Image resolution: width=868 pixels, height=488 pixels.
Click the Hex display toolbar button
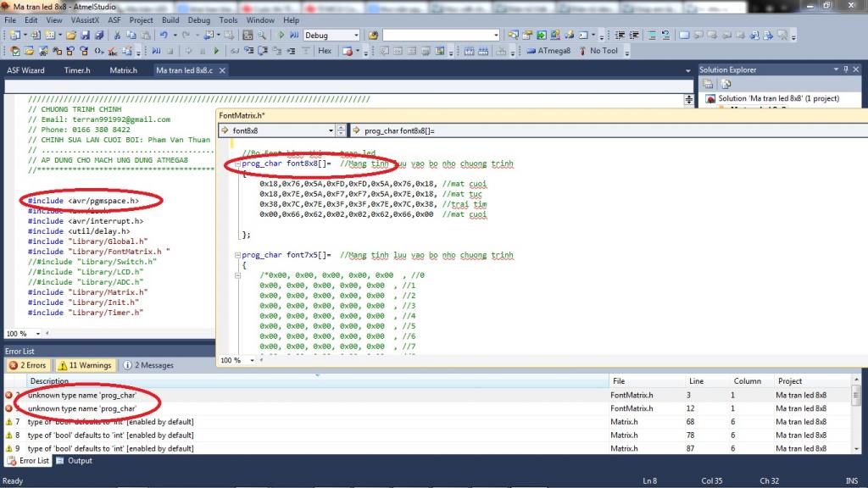point(325,51)
